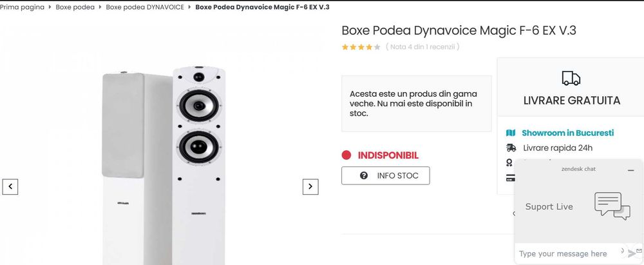Viewport: 644px width, 265px height.
Task: Click the fast delivery truck icon
Action: pos(511,148)
